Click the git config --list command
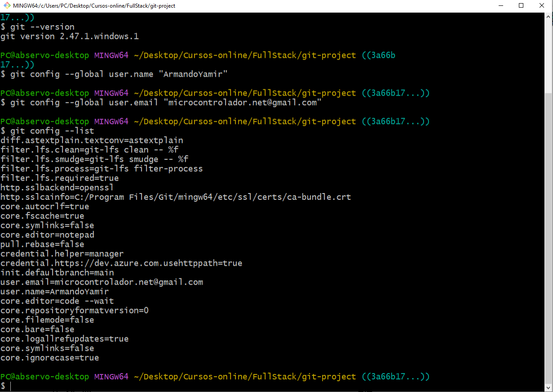Screen dimensions: 553x392 click(53, 131)
